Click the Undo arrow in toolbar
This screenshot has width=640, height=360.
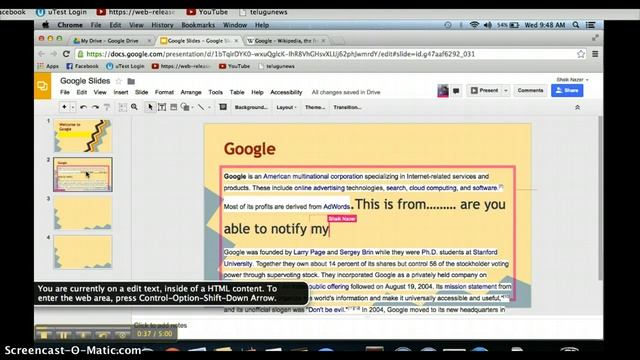pos(83,107)
